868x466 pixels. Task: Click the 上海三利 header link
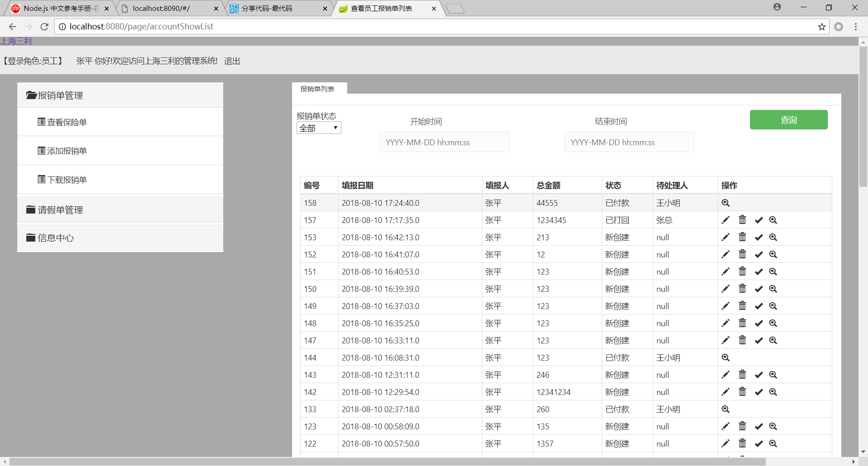(16, 41)
